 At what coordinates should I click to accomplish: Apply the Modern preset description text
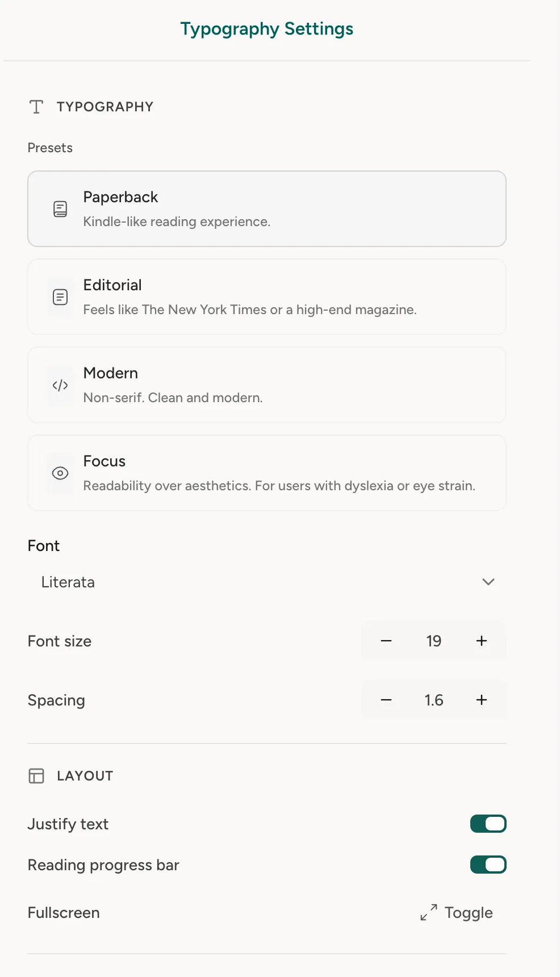[173, 398]
